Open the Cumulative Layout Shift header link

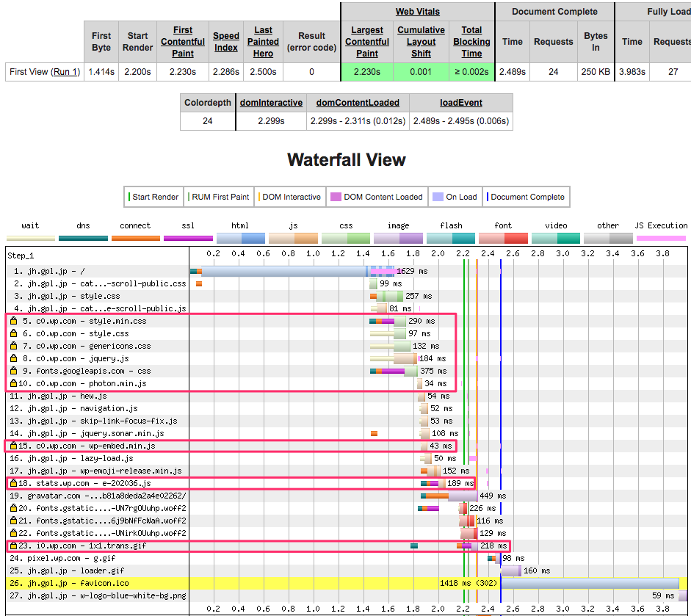(421, 41)
